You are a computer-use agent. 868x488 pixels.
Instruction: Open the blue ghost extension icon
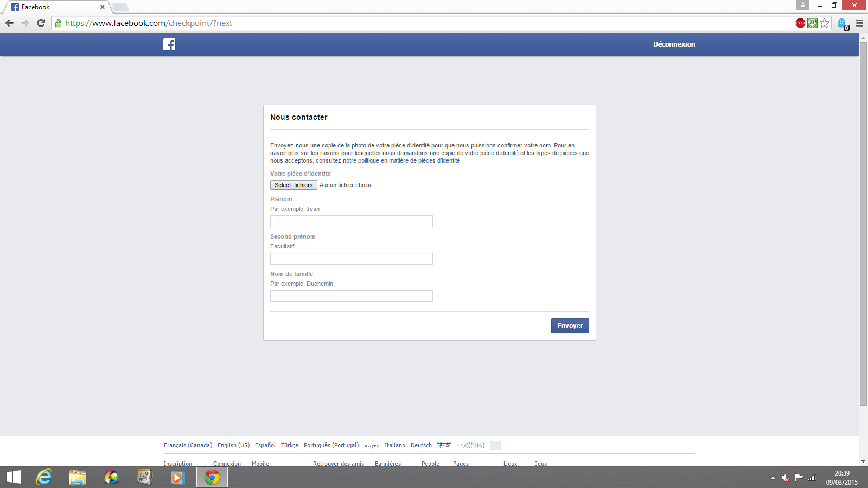[x=843, y=23]
